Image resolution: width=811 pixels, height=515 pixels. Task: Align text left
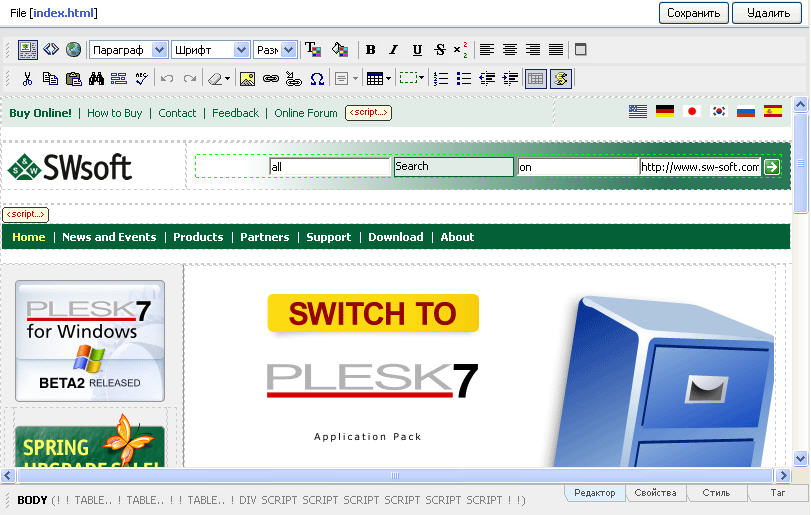[x=486, y=50]
